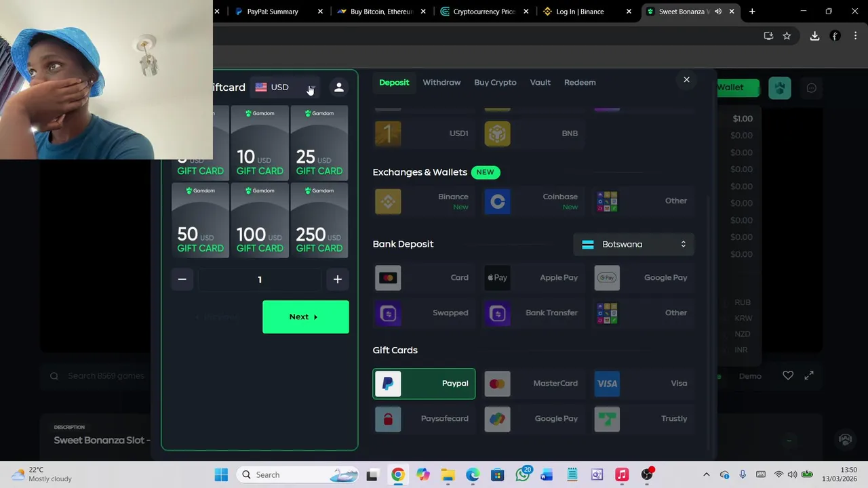The height and width of the screenshot is (488, 868).
Task: Select Paysafecard gift card option
Action: coord(424,419)
